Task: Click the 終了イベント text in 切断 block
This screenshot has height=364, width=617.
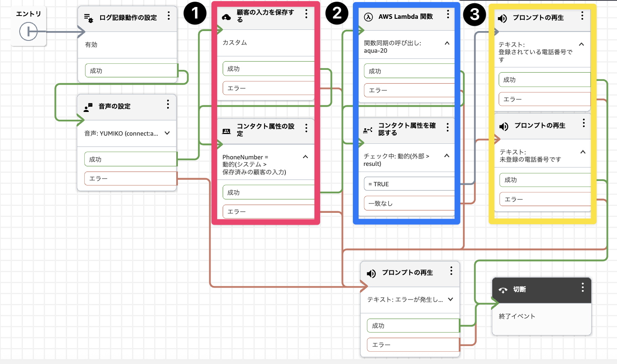Action: point(517,316)
